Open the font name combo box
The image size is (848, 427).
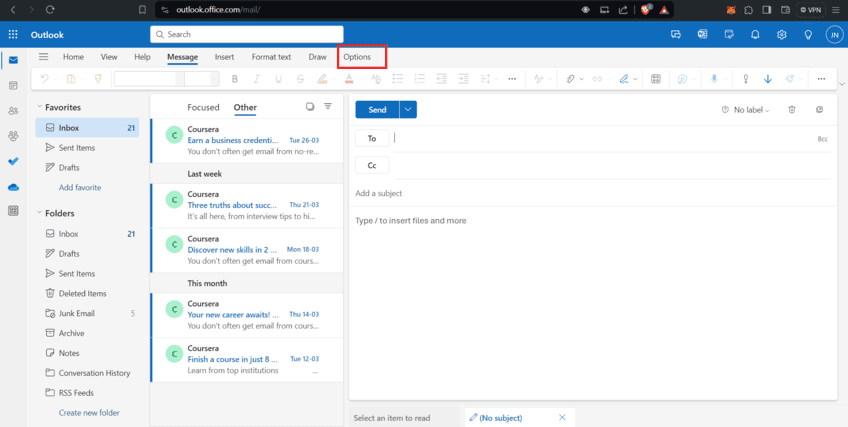(149, 79)
